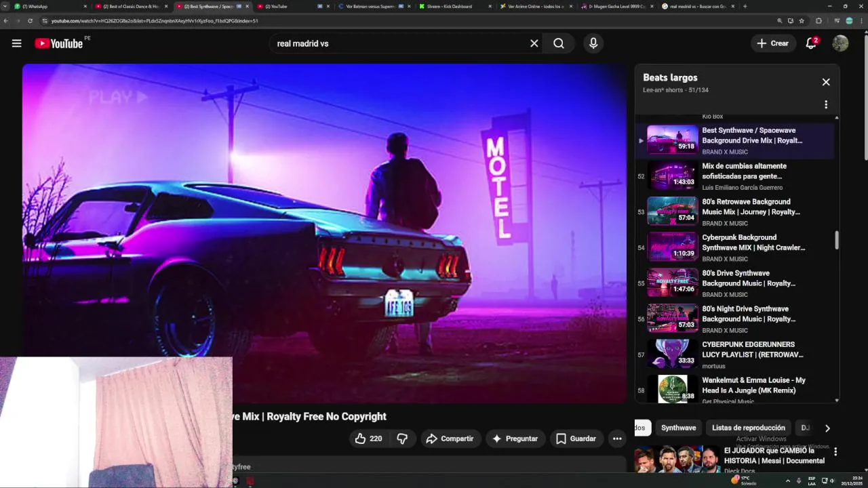Play the Messi Documental suggested video thumbnail
This screenshot has height=488, width=868.
677,459
